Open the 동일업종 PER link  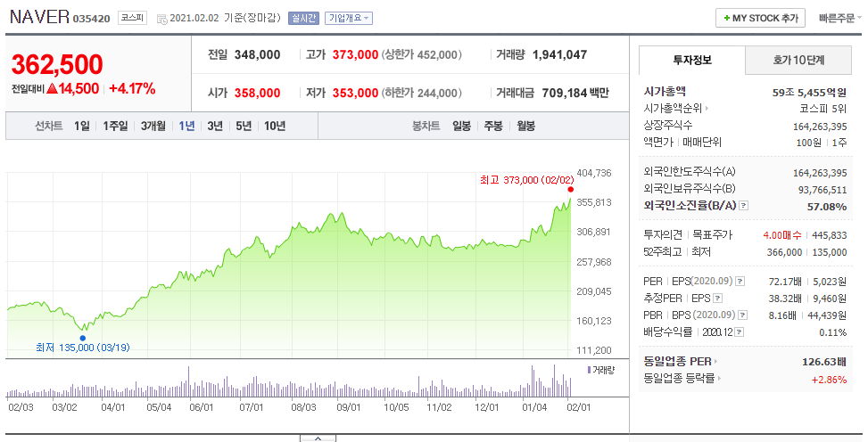[x=681, y=362]
